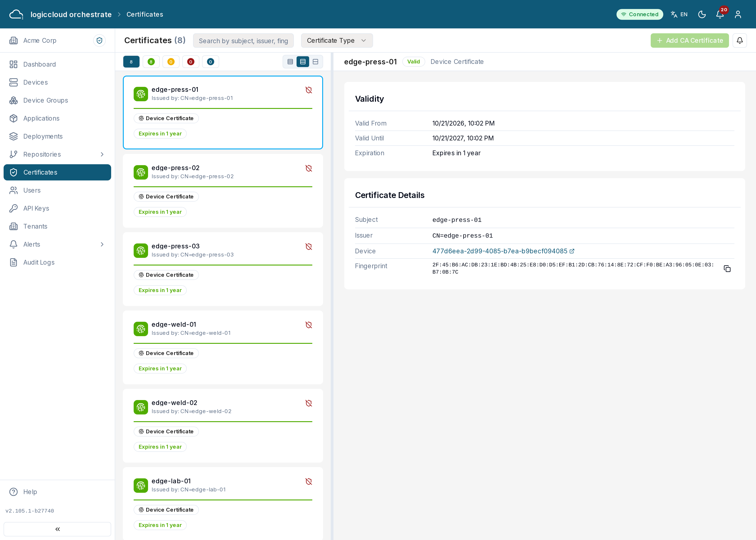Open notifications bell with 20 badge
The width and height of the screenshot is (756, 540).
tap(720, 14)
